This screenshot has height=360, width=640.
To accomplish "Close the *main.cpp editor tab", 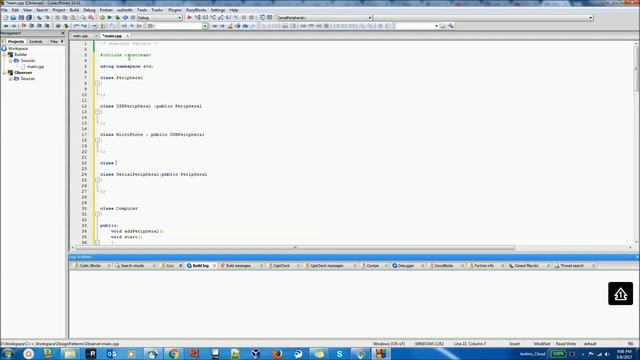I will (127, 36).
